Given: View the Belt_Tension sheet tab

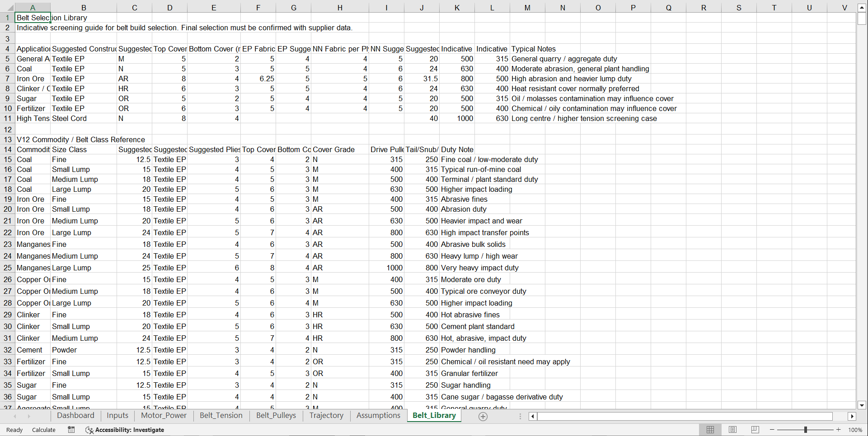Looking at the screenshot, I should pos(221,416).
